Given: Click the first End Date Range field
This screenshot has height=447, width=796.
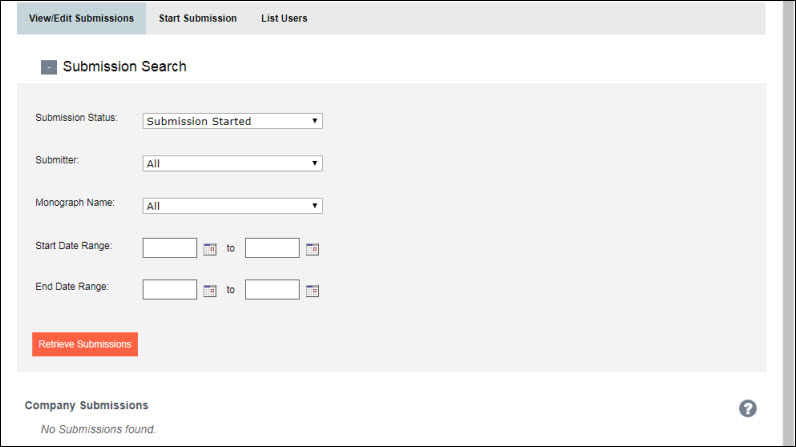Looking at the screenshot, I should (170, 290).
